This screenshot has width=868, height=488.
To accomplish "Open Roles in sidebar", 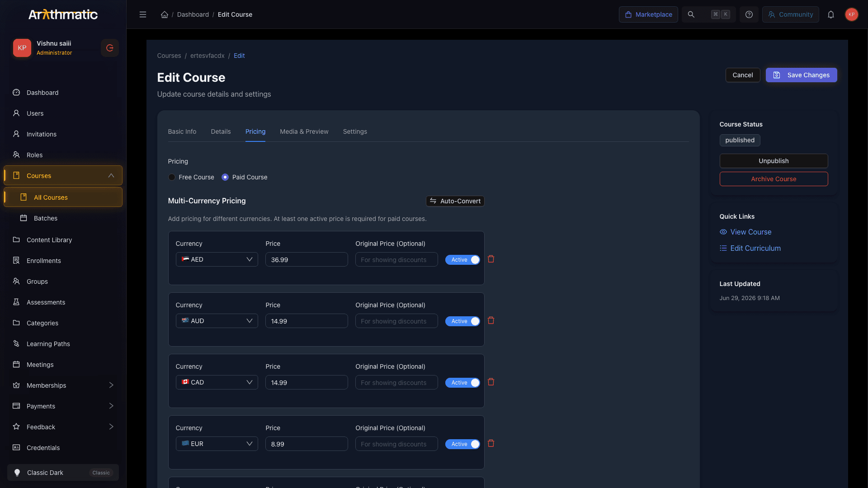I will (x=63, y=155).
